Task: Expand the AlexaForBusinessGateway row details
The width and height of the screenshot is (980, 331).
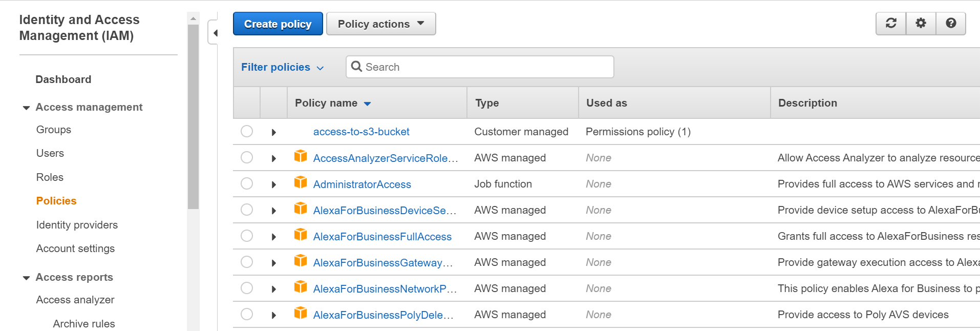Action: (x=274, y=263)
